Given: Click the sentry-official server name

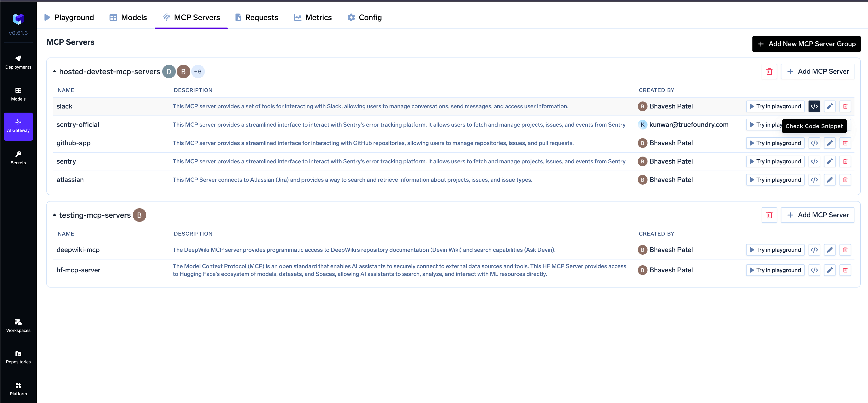Looking at the screenshot, I should point(78,125).
